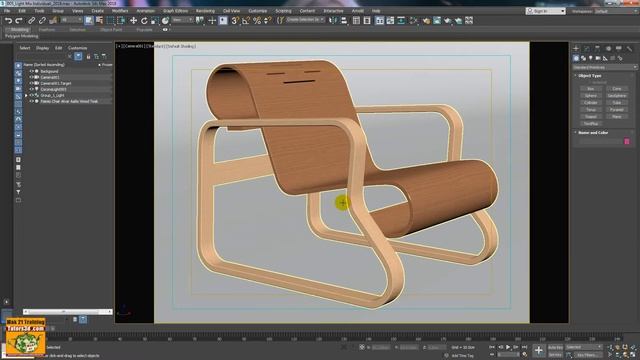
Task: Collapse the Object Type rollout
Action: tap(589, 76)
